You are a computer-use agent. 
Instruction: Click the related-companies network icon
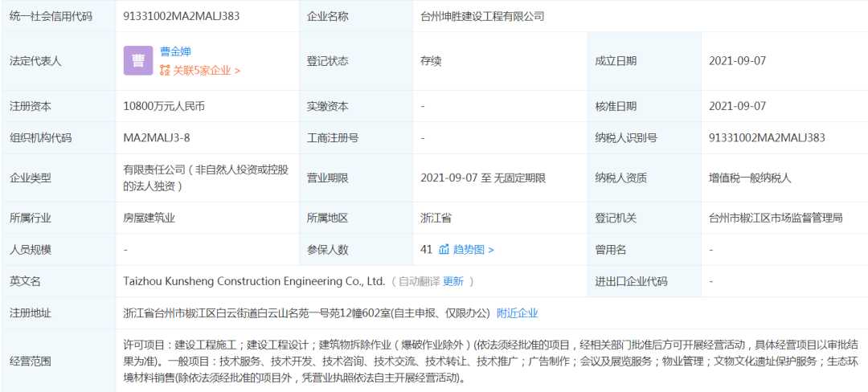point(165,71)
